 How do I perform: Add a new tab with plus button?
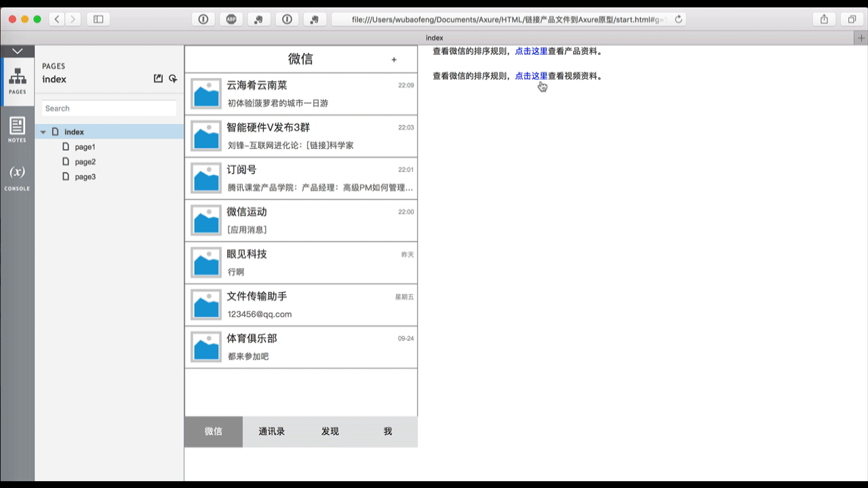pyautogui.click(x=861, y=38)
